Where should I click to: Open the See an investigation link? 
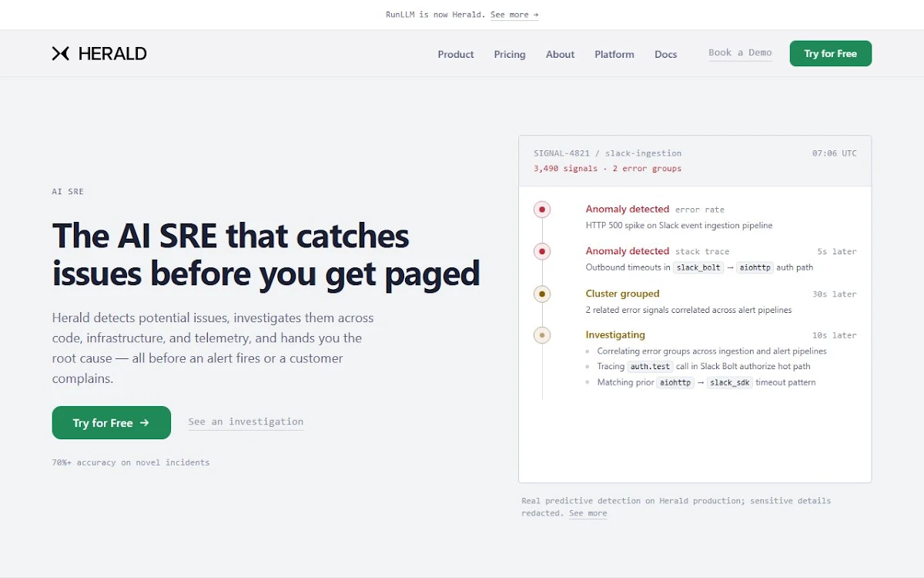coord(246,422)
